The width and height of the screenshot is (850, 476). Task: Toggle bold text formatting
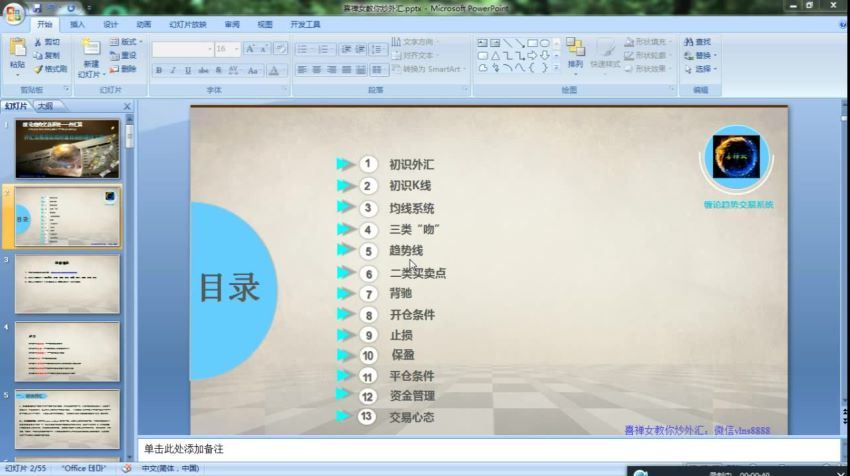pyautogui.click(x=159, y=70)
